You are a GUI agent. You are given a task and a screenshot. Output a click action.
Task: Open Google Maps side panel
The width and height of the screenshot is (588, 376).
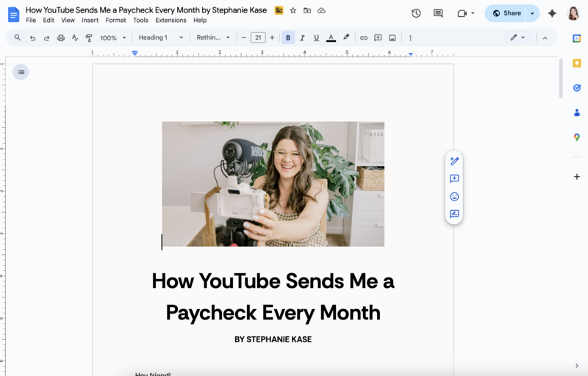(577, 137)
